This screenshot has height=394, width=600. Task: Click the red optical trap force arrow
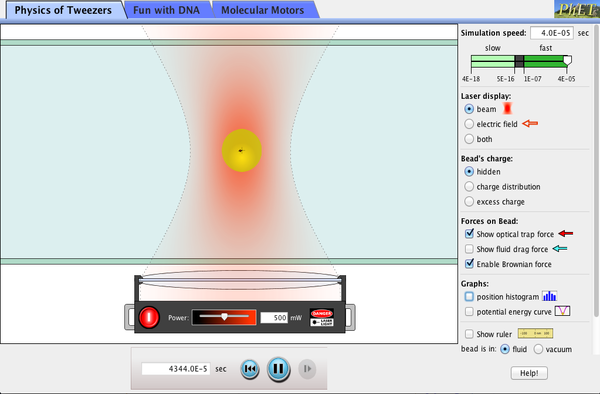pos(566,233)
